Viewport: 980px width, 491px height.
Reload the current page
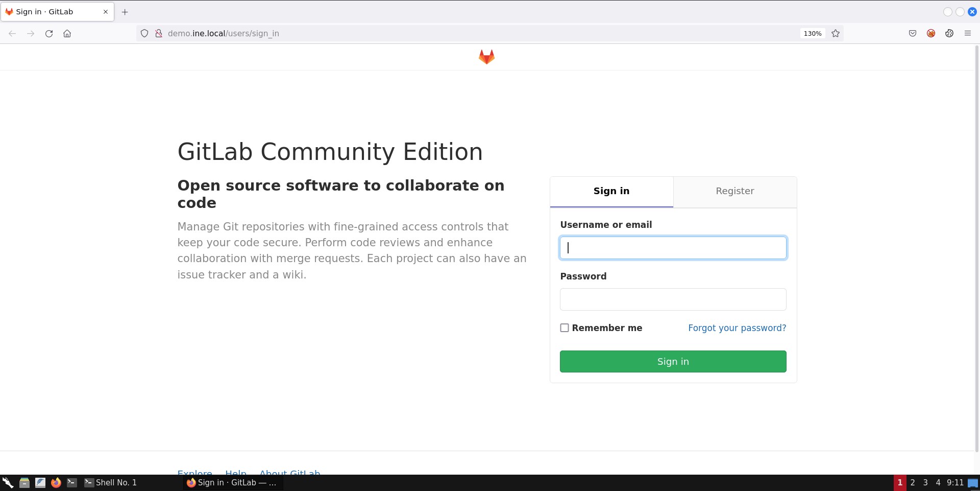point(49,34)
